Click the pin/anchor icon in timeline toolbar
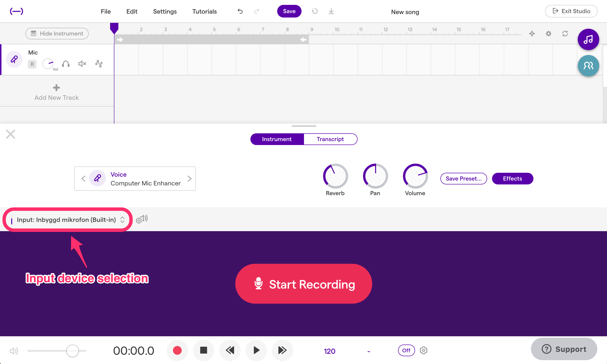The height and width of the screenshot is (364, 607). pyautogui.click(x=532, y=33)
